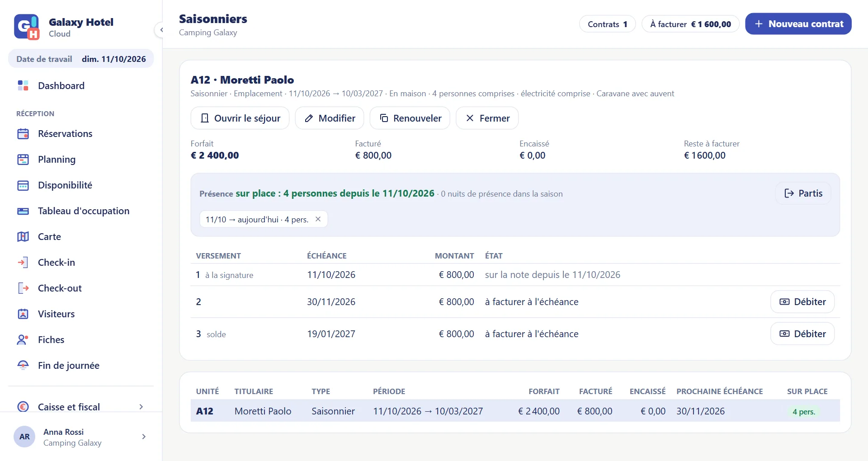Screen dimensions: 868x461
Task: Click the Contrats 1 filter chip
Action: (608, 24)
